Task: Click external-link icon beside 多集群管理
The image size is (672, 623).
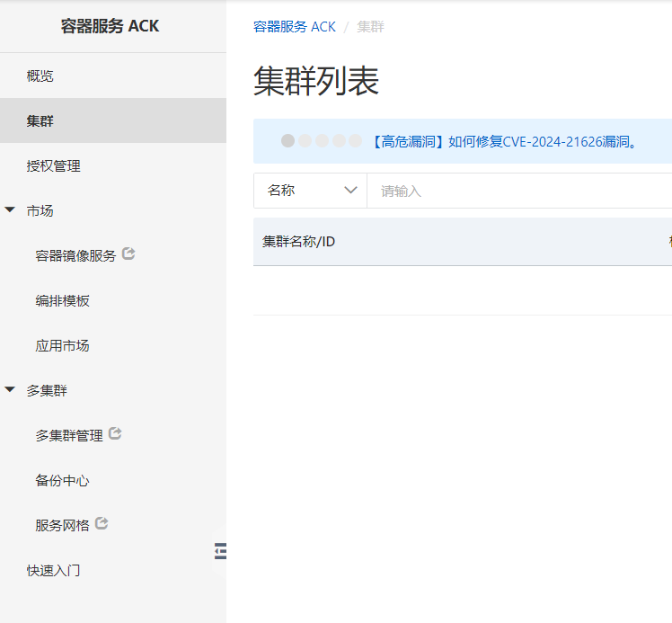Action: coord(115,433)
